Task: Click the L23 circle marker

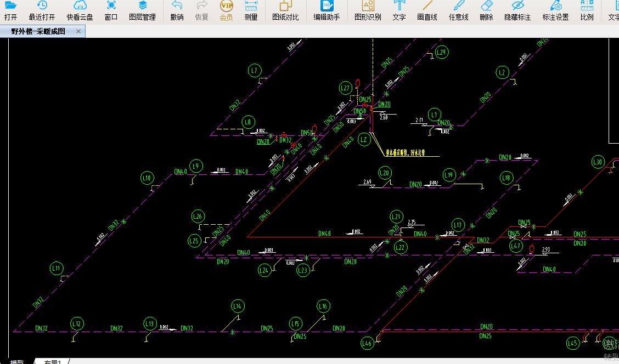Action: pos(303,270)
